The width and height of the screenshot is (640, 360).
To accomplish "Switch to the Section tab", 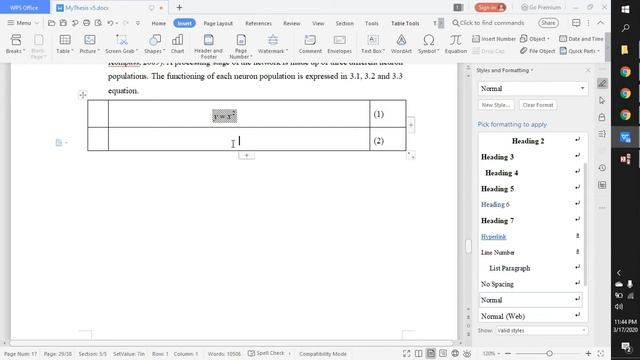I will (344, 24).
